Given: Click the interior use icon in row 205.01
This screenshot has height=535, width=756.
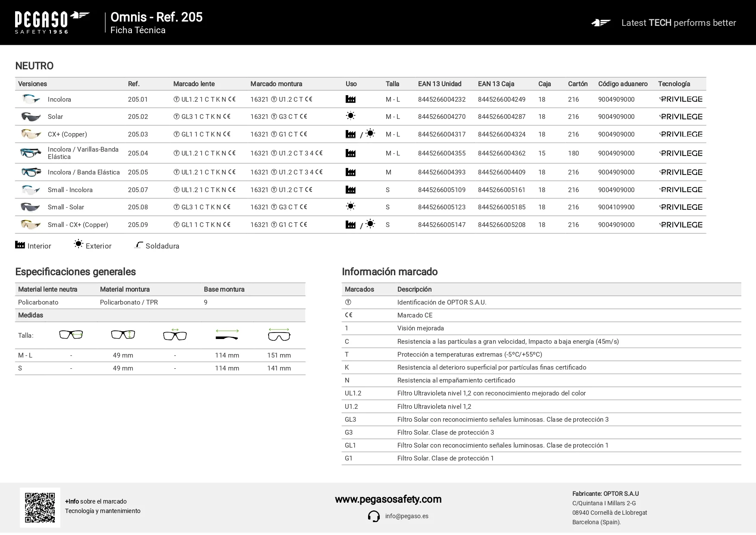Looking at the screenshot, I should [x=350, y=99].
